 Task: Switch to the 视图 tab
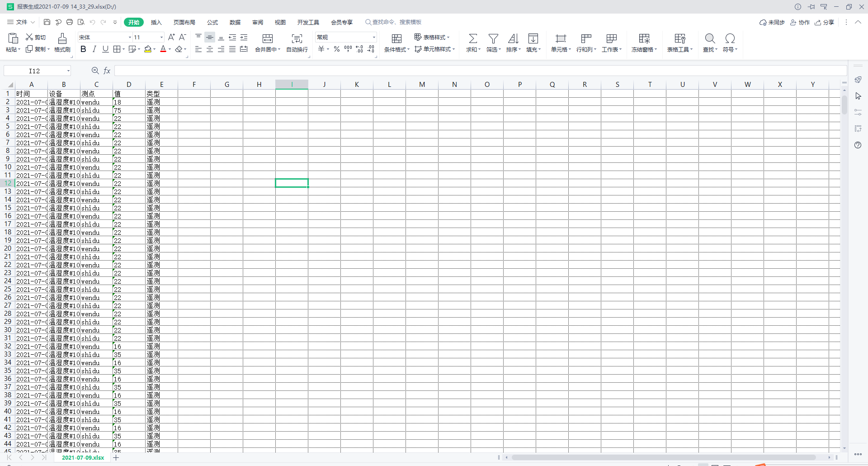pos(280,22)
